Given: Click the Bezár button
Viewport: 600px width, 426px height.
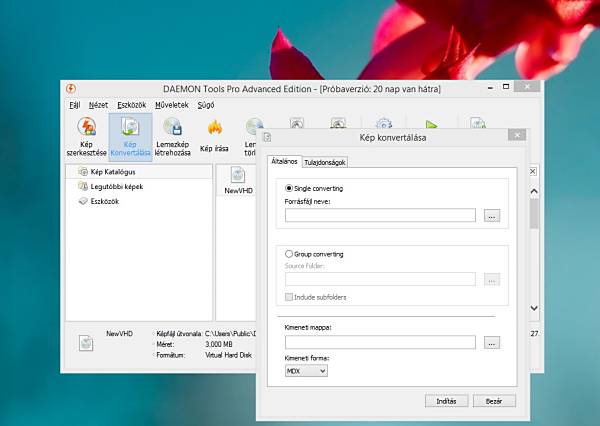Looking at the screenshot, I should tap(494, 401).
